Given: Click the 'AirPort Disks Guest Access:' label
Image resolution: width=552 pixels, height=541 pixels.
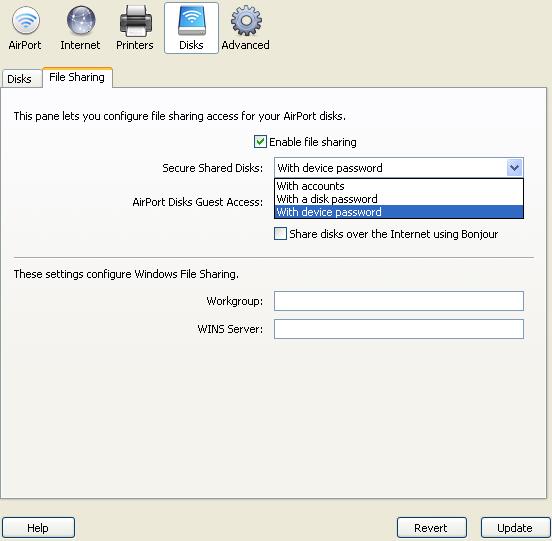Looking at the screenshot, I should point(197,202).
